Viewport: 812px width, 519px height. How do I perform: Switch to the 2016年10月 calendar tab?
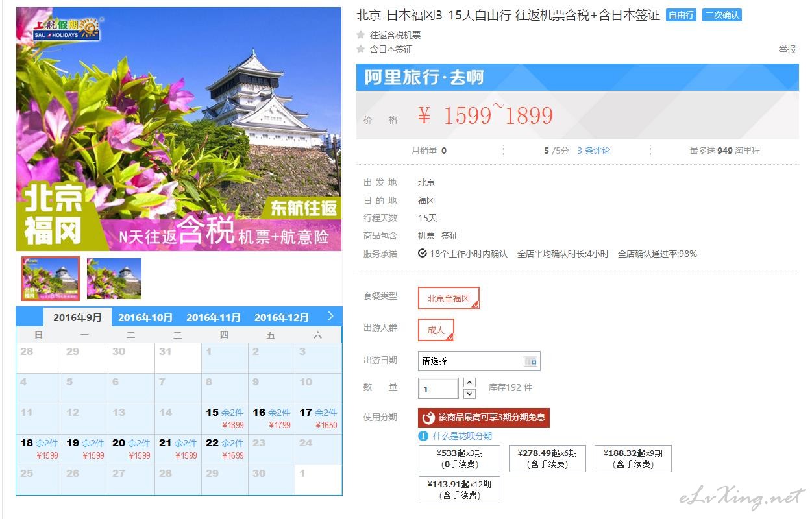145,317
